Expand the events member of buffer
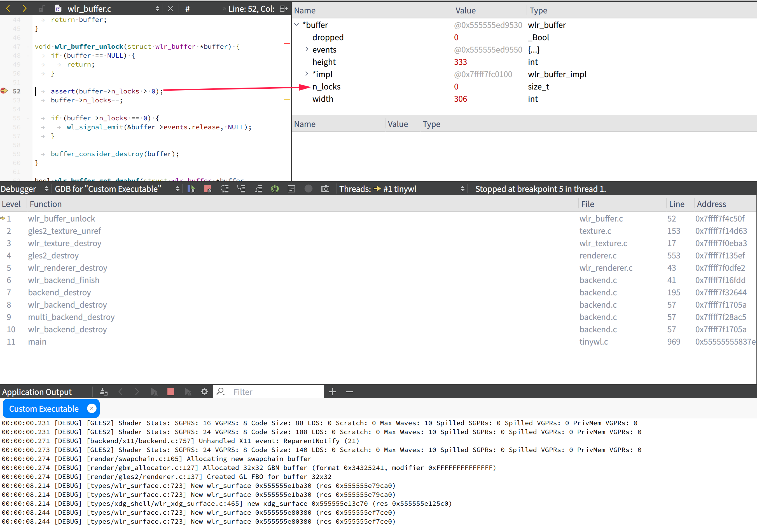Screen dimensions: 757x532 [x=306, y=50]
